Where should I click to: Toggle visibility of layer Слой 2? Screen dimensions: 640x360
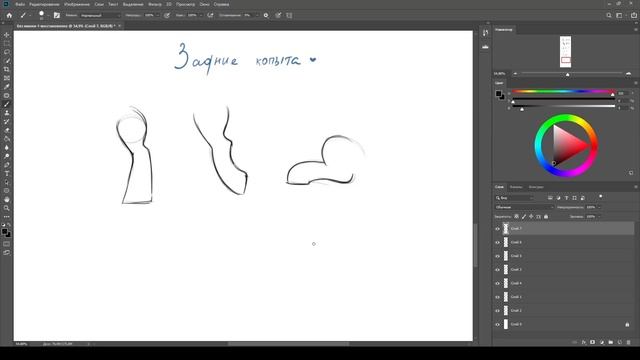pyautogui.click(x=497, y=311)
